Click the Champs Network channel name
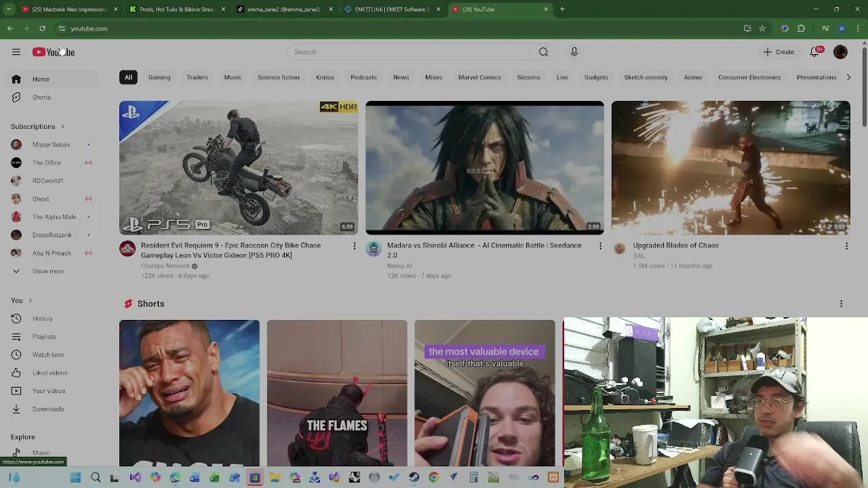The height and width of the screenshot is (488, 868). [x=165, y=266]
